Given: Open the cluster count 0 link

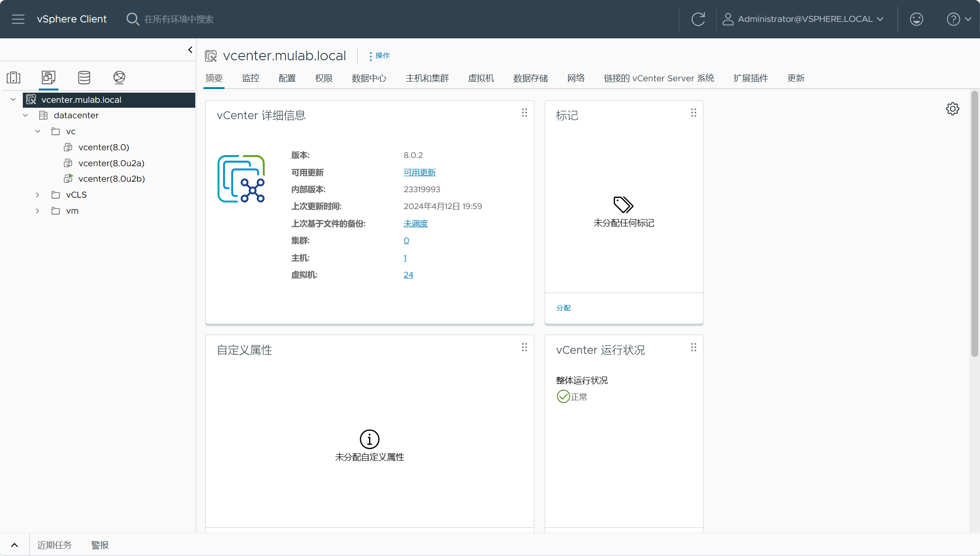Looking at the screenshot, I should [x=406, y=241].
